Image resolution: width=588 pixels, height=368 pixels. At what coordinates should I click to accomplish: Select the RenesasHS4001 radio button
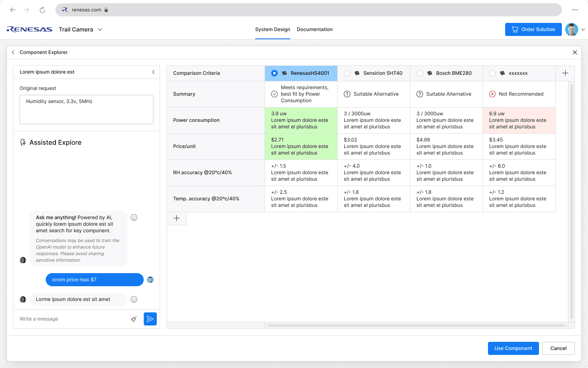[x=274, y=73]
